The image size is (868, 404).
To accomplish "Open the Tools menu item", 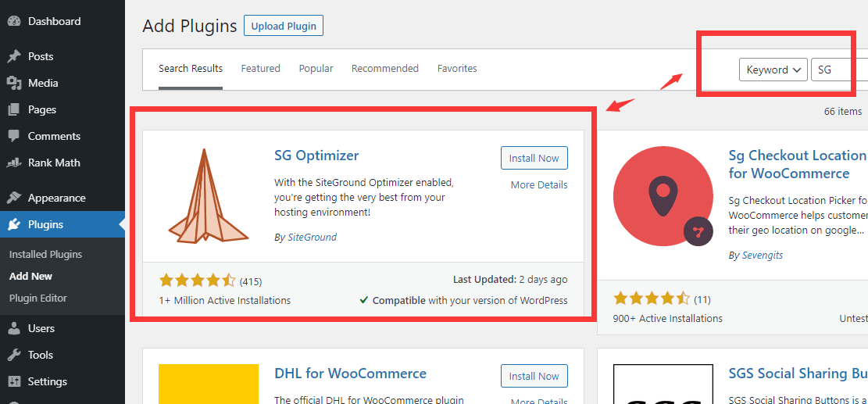I will coord(63,356).
